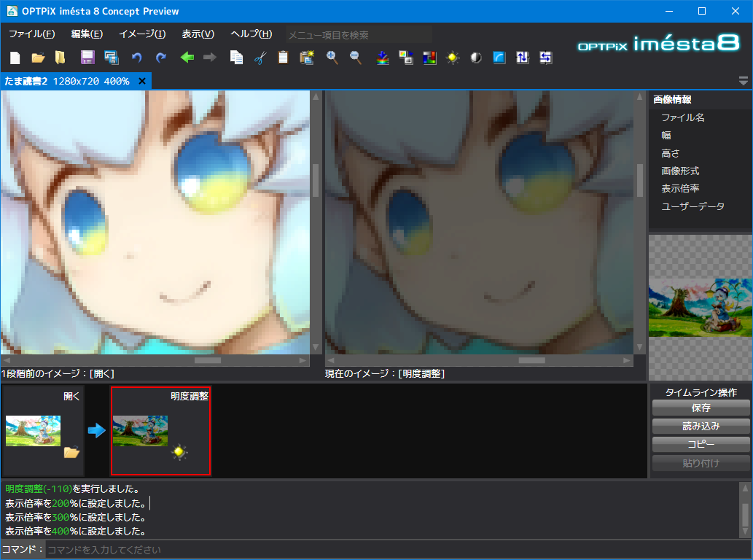Open file using the open folder icon
753x560 pixels.
coord(38,58)
